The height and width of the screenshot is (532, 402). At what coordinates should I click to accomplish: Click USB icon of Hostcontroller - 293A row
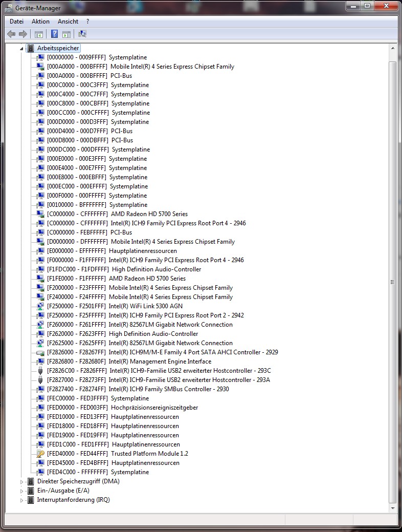point(40,379)
